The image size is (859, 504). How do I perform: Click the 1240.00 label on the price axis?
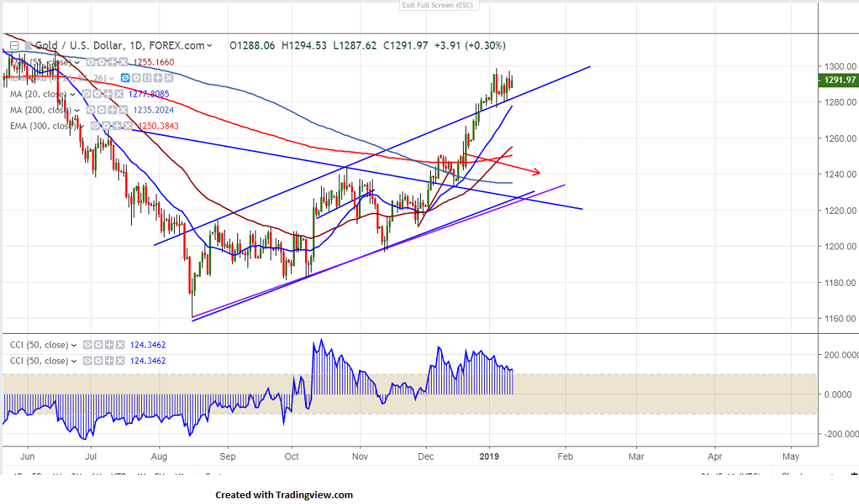click(x=840, y=174)
